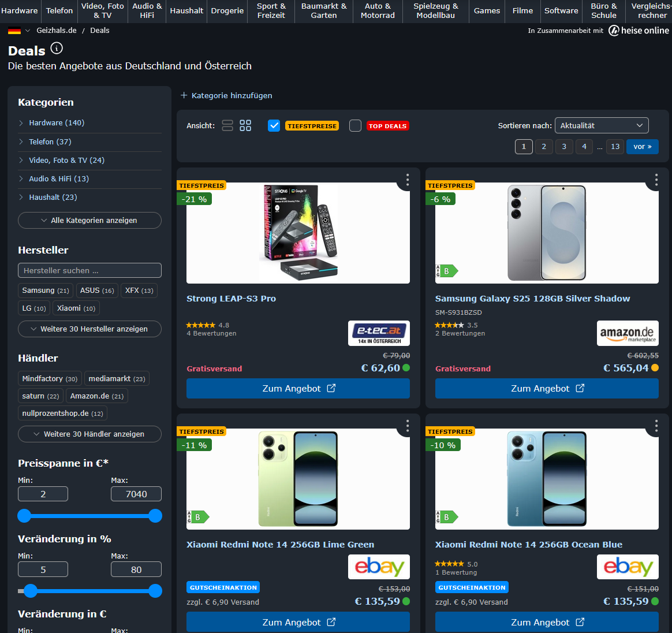Open three-dot menu on Redmi Note 14 Ocean Blue card
The height and width of the screenshot is (633, 672).
[x=656, y=426]
